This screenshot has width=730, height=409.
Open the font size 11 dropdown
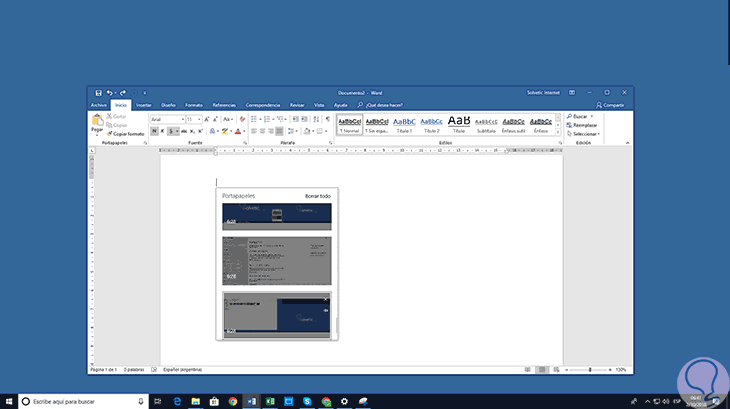(199, 120)
